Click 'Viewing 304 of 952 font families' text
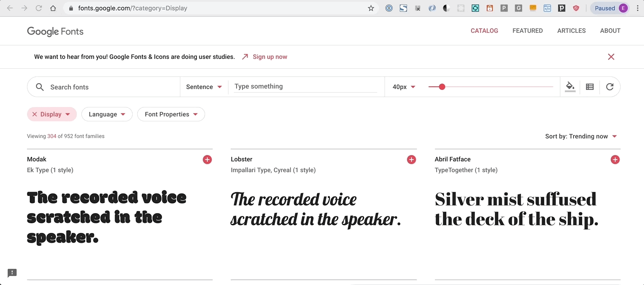Image resolution: width=644 pixels, height=285 pixels. (66, 136)
